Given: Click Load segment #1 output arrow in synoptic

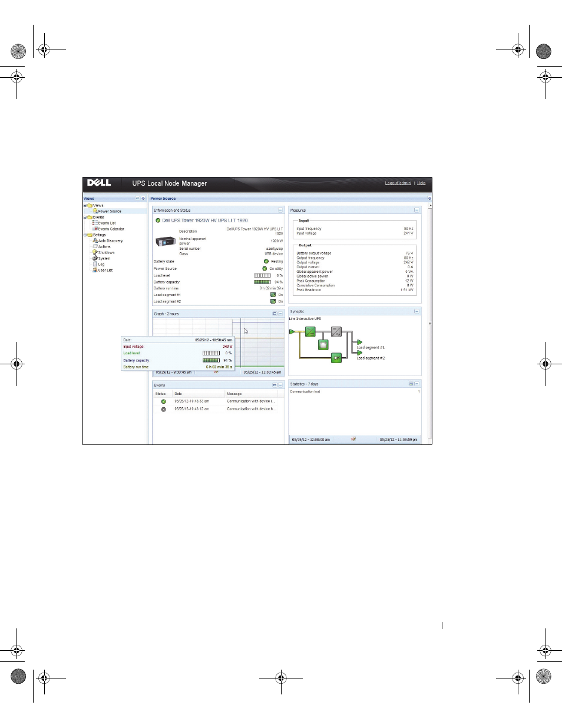Looking at the screenshot, I should click(359, 342).
